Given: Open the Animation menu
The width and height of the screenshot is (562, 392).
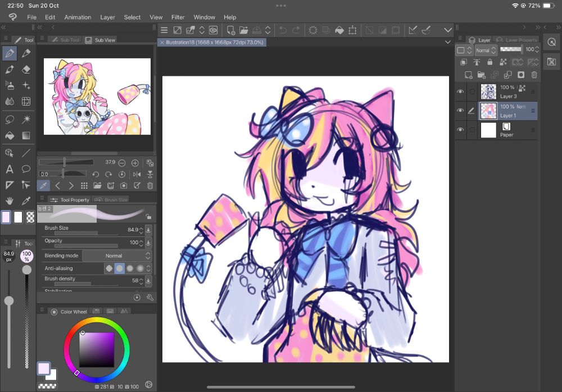Looking at the screenshot, I should [x=78, y=17].
